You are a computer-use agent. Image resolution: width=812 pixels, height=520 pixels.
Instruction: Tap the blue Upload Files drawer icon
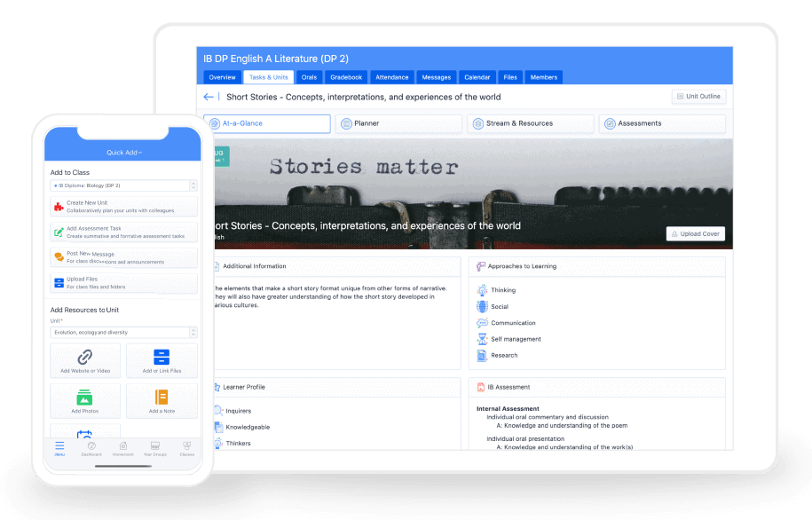59,283
